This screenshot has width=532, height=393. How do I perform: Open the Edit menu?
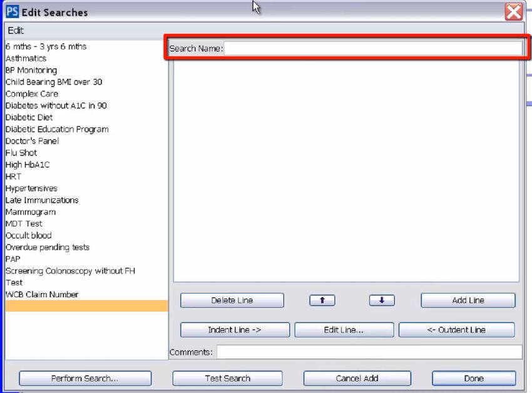[16, 31]
